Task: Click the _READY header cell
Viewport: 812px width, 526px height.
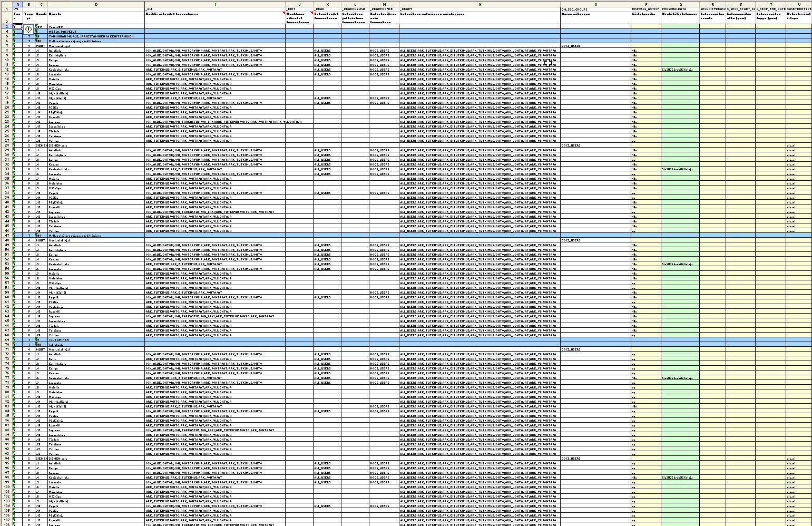Action: (x=480, y=9)
